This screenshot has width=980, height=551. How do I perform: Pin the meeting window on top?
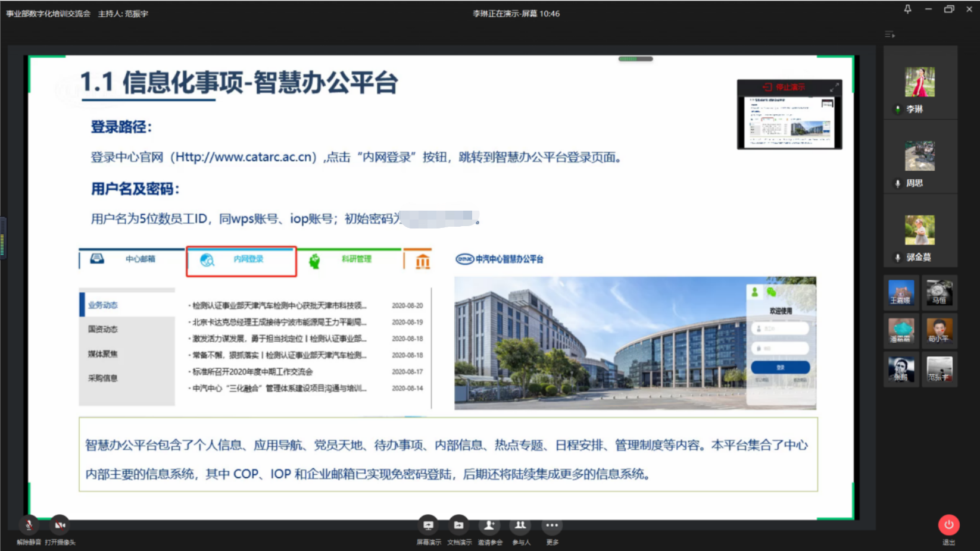coord(907,9)
